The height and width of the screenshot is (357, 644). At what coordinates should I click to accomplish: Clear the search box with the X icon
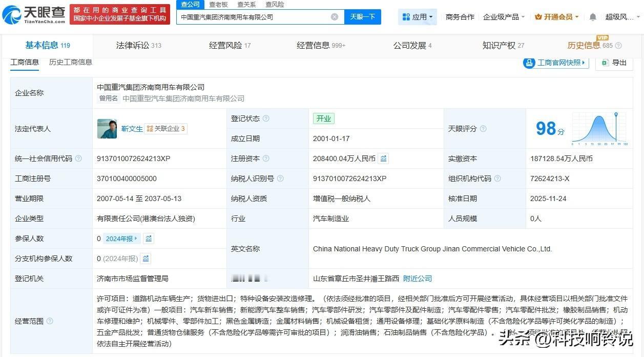click(x=335, y=17)
